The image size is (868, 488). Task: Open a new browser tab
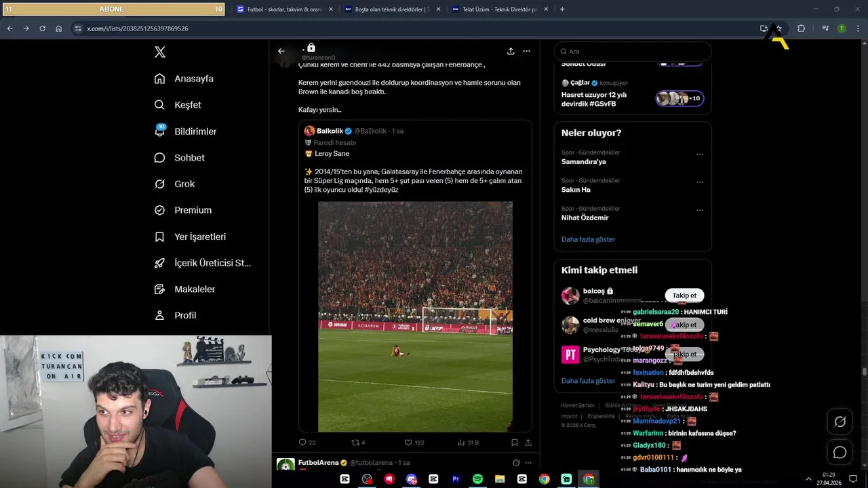tap(562, 9)
